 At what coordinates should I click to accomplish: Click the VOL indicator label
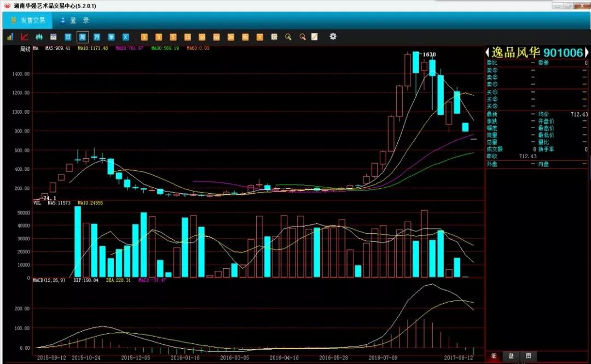pyautogui.click(x=37, y=203)
